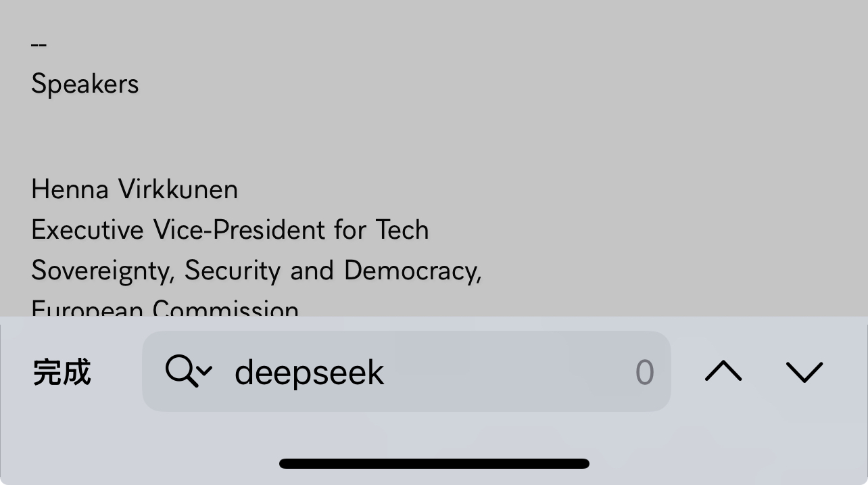The image size is (868, 485).
Task: Tap the magnifying glass search icon
Action: pos(180,371)
